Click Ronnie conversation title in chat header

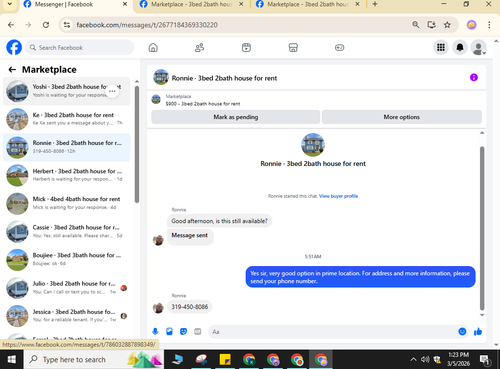coord(224,78)
